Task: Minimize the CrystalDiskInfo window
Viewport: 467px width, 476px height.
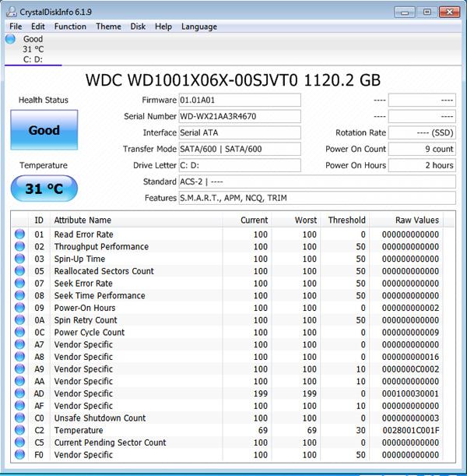Action: [x=404, y=12]
